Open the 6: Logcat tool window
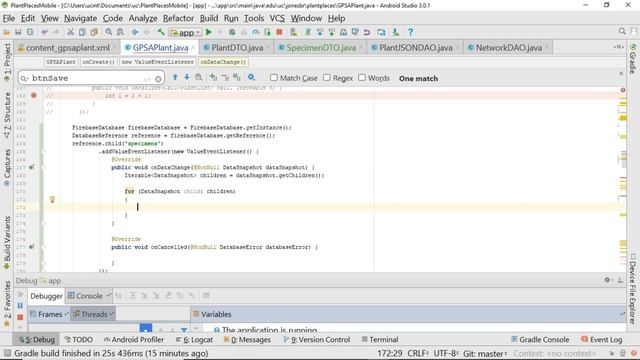The image size is (640, 360). [194, 340]
